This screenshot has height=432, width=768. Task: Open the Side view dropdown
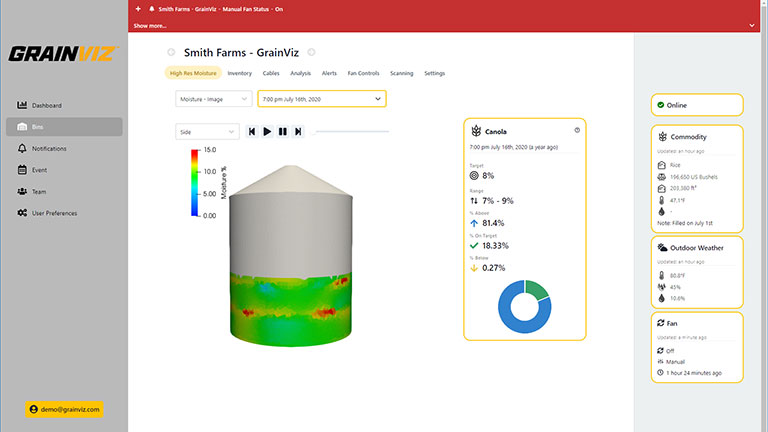[207, 132]
